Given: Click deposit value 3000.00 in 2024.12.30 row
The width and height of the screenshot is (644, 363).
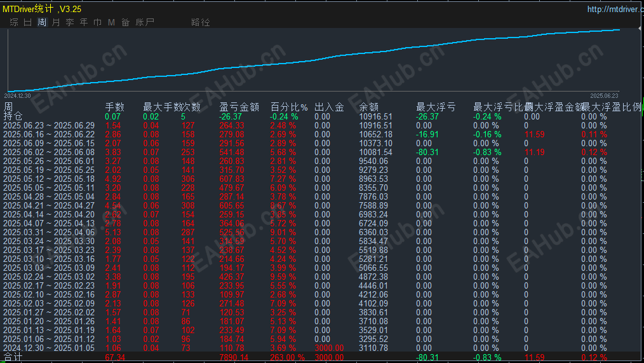Looking at the screenshot, I should click(x=329, y=348).
